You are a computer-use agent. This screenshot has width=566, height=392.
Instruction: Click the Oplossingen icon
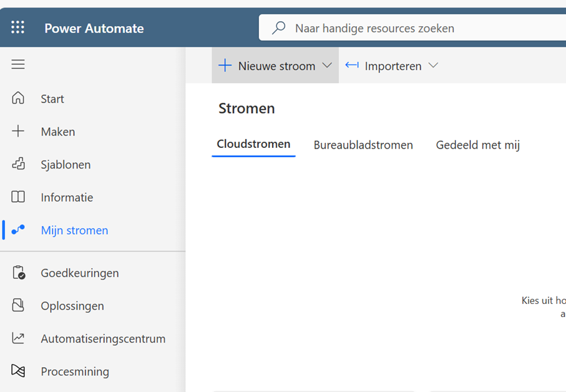tap(18, 305)
